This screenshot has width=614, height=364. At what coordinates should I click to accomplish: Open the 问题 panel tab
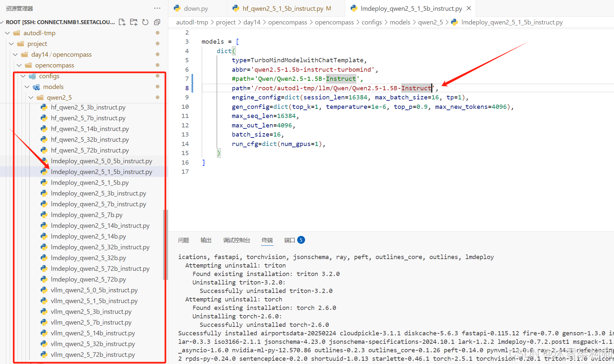184,240
